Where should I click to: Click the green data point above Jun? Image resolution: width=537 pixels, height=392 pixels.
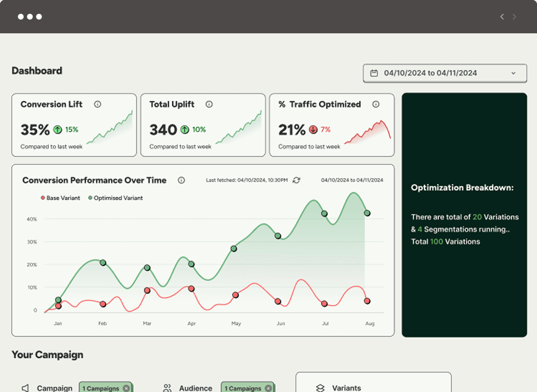(278, 236)
